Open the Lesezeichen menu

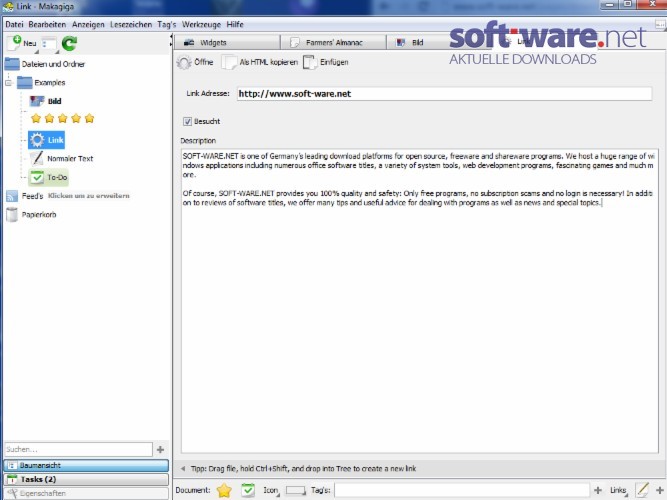coord(131,25)
